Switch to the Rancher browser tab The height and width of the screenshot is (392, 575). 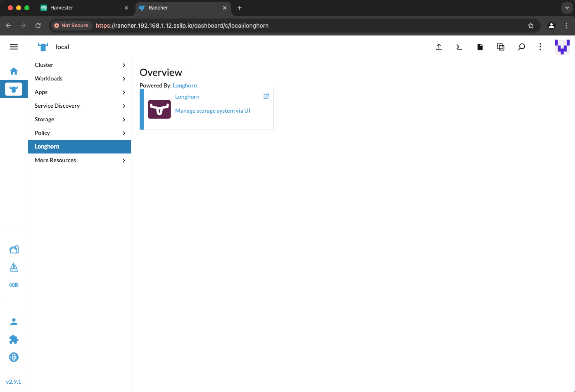[183, 8]
